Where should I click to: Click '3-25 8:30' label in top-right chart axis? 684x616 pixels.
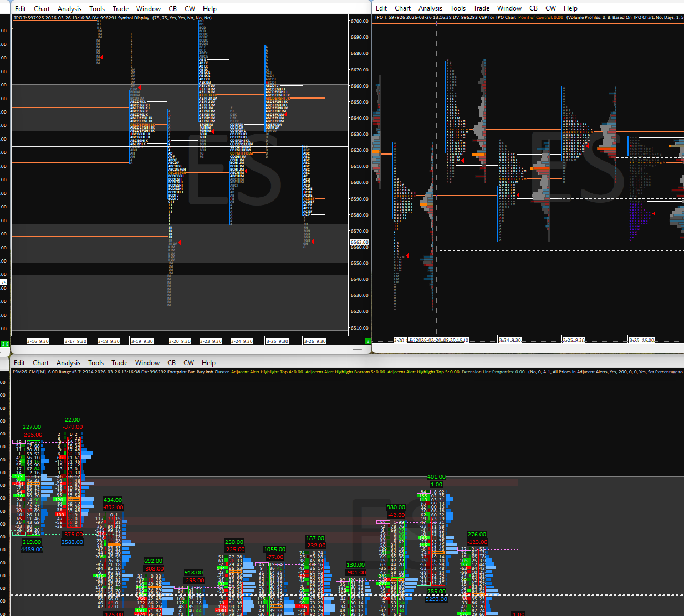(574, 340)
